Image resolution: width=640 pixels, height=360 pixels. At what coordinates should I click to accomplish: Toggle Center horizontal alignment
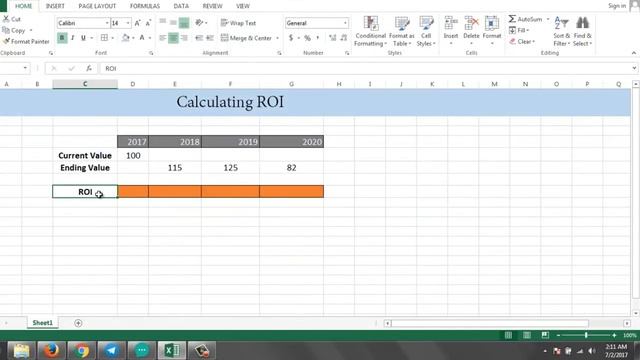(x=173, y=38)
